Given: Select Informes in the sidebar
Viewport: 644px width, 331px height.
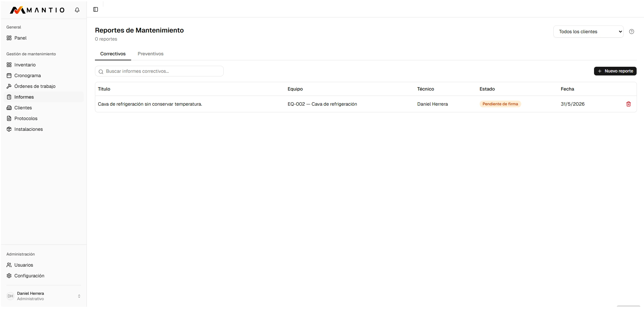Looking at the screenshot, I should click(x=44, y=97).
